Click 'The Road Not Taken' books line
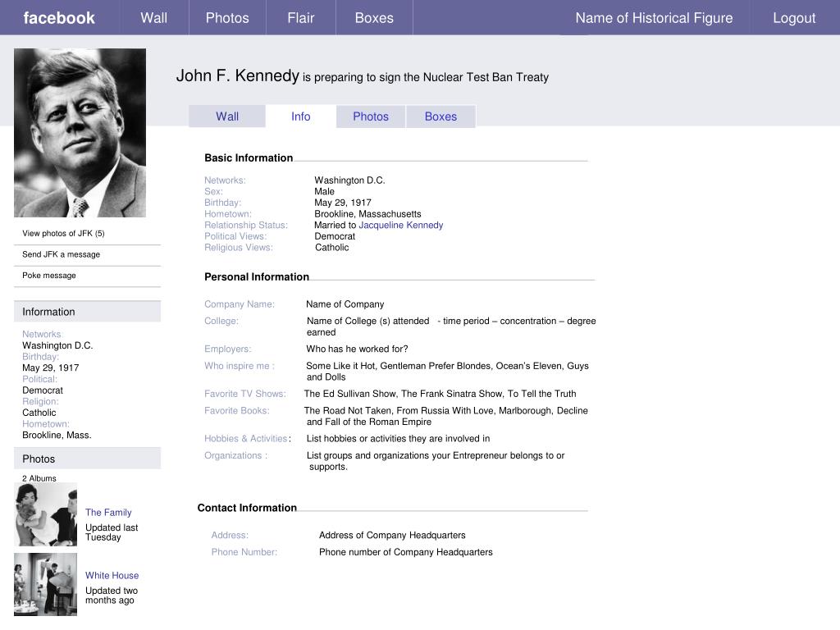 click(445, 416)
